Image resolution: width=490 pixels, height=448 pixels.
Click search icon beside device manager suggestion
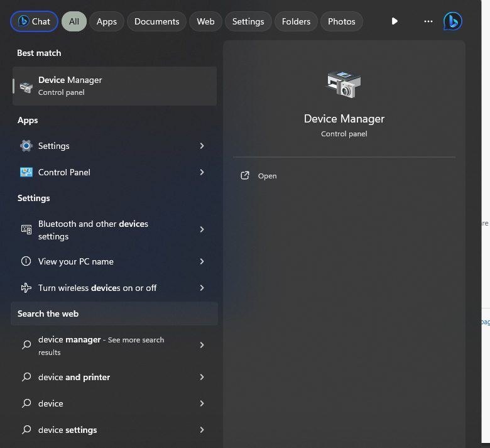[x=26, y=345]
